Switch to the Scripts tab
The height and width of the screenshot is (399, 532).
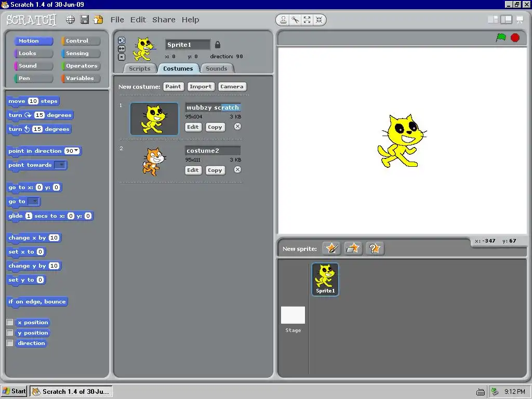click(x=139, y=69)
